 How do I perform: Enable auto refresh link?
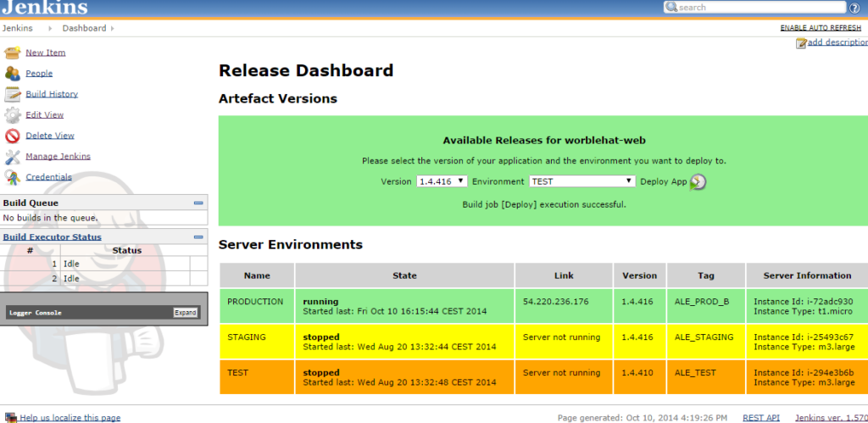point(819,28)
